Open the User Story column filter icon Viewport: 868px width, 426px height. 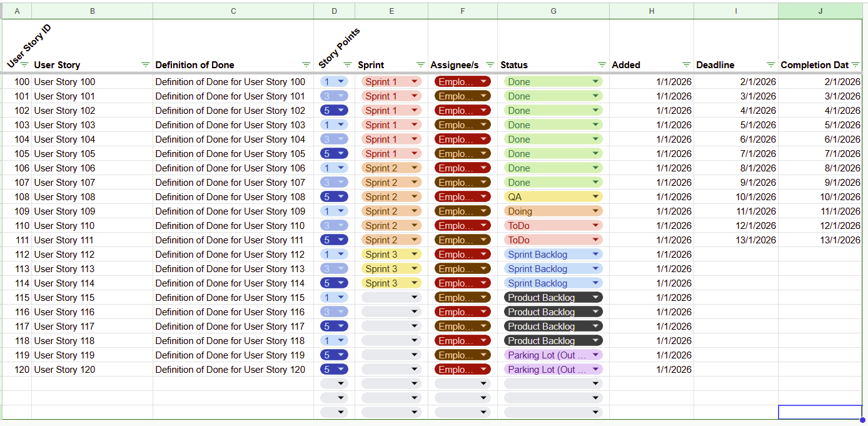pyautogui.click(x=146, y=65)
